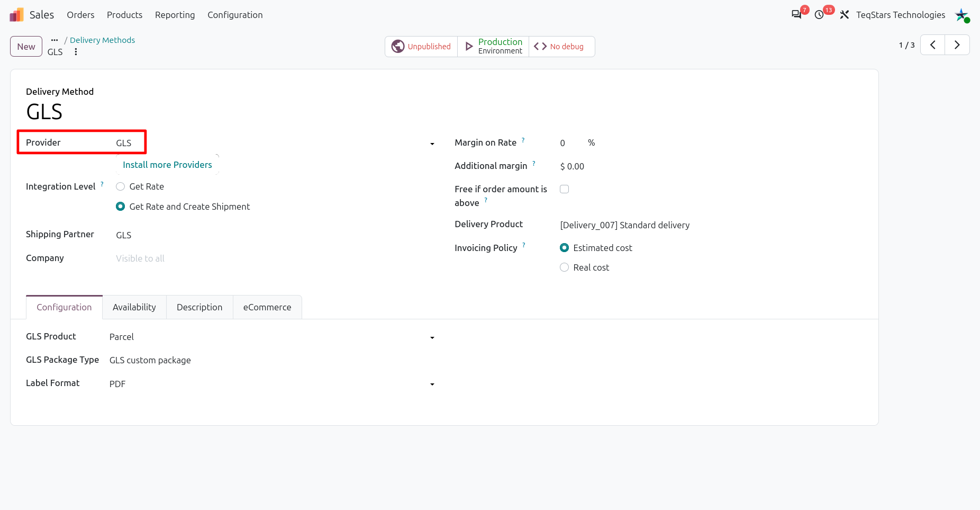The width and height of the screenshot is (980, 510).
Task: Go to next record arrow
Action: tap(957, 45)
